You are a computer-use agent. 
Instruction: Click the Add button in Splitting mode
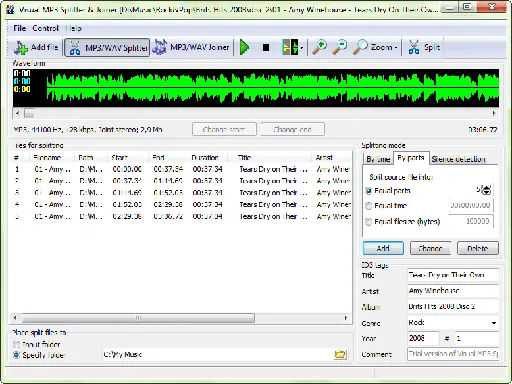coord(383,248)
